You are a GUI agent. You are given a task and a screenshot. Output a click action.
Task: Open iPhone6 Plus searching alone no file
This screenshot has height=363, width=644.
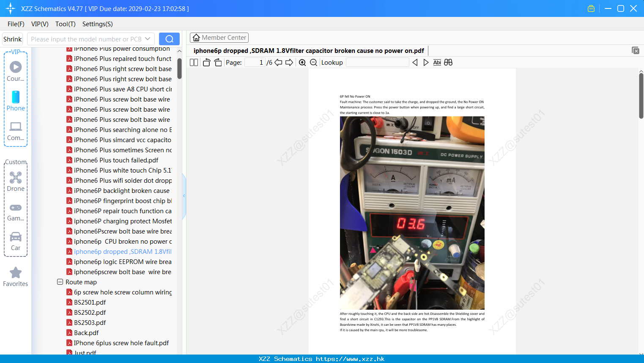point(119,129)
